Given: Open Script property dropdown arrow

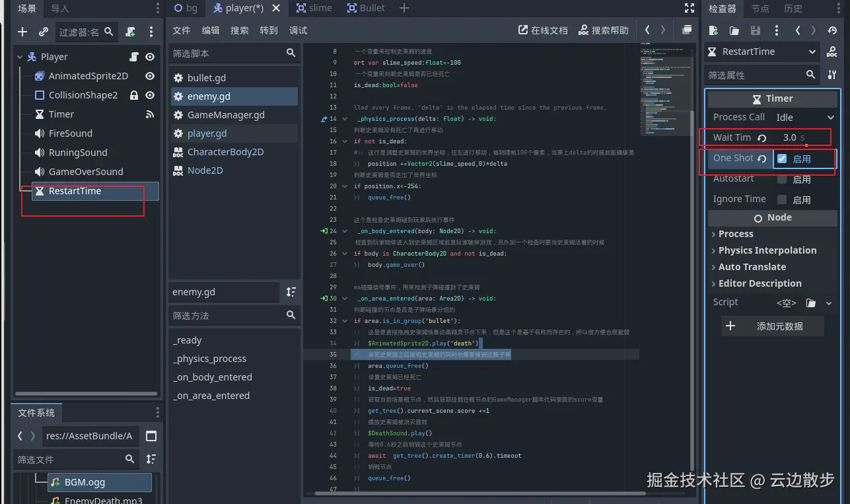Looking at the screenshot, I should [x=830, y=303].
